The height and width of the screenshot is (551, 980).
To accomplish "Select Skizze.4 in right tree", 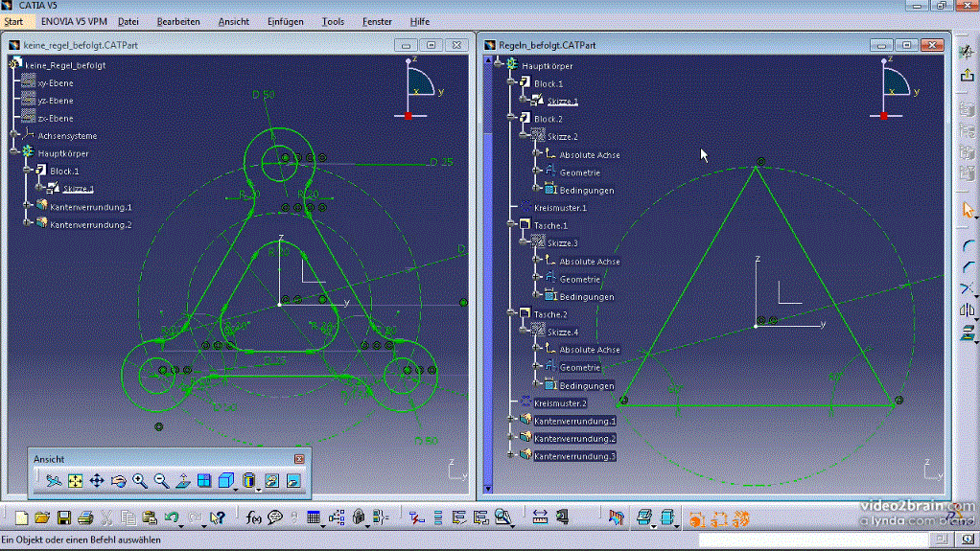I will (563, 333).
